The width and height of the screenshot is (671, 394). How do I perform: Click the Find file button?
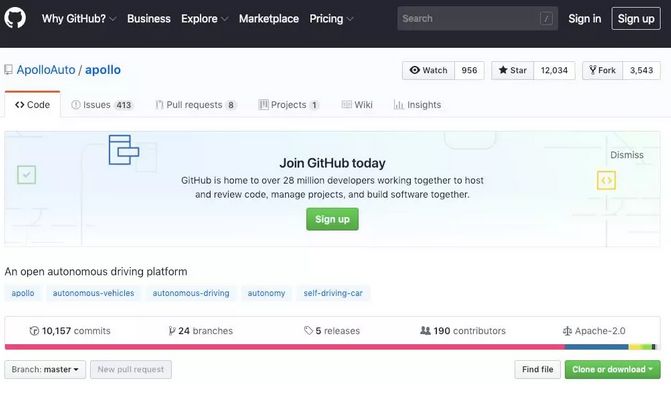[x=537, y=370]
